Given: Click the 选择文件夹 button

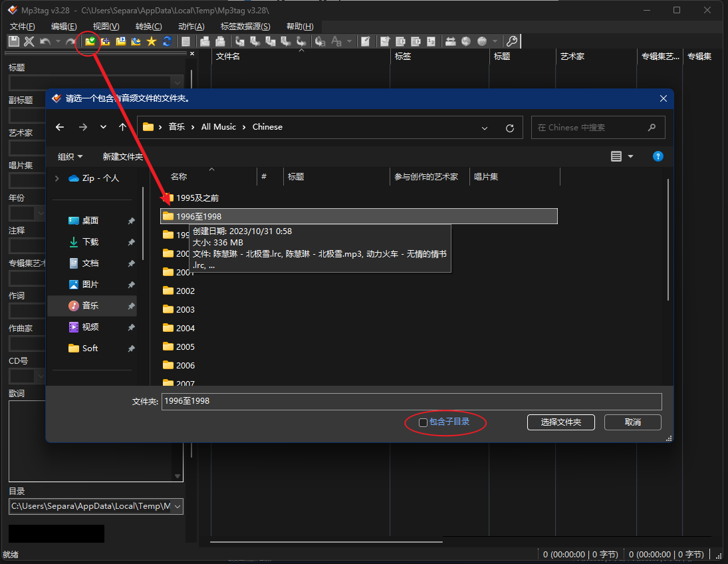Looking at the screenshot, I should [560, 422].
